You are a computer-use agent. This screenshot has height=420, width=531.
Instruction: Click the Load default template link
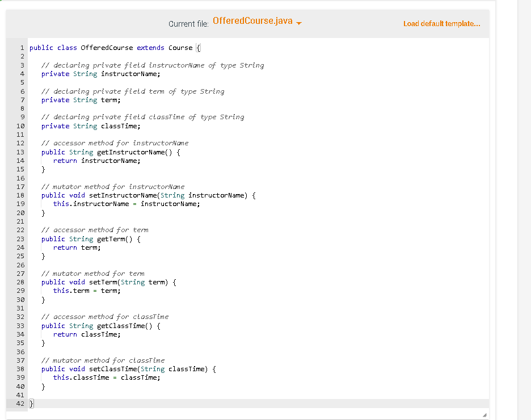(x=442, y=23)
